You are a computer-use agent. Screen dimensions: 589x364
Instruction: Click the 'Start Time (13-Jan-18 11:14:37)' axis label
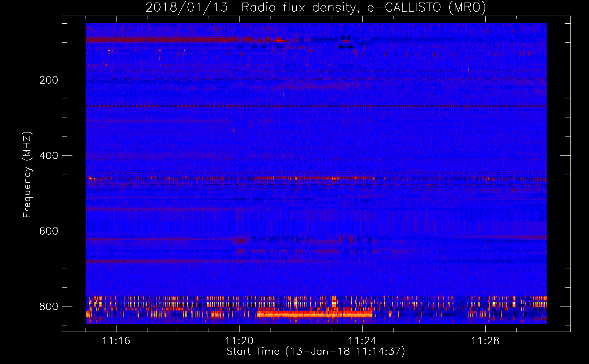click(316, 352)
